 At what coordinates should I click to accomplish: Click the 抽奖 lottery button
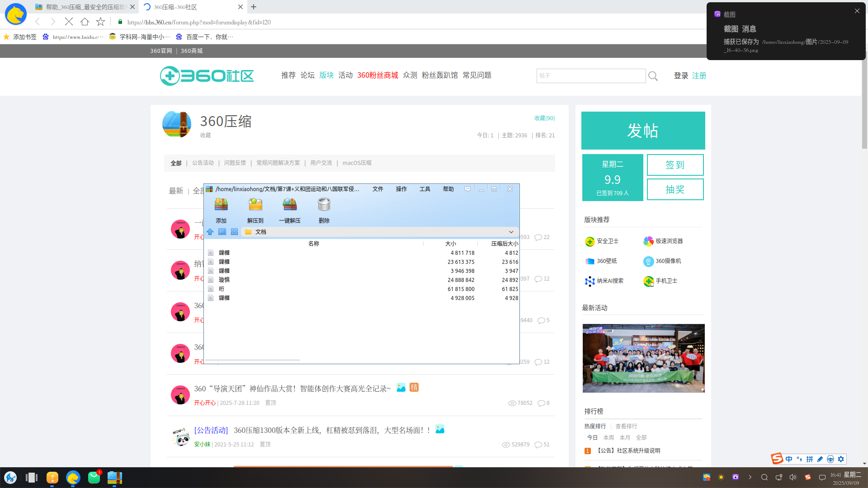pos(675,189)
